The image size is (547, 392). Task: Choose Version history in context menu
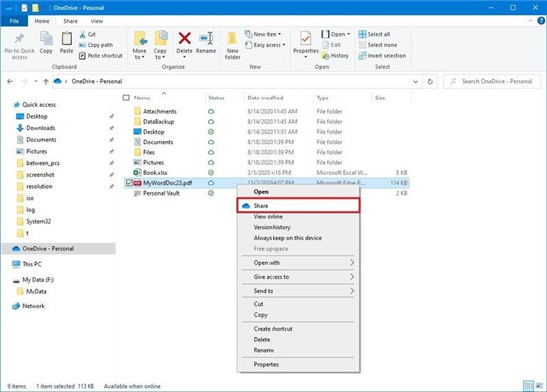pos(298,227)
